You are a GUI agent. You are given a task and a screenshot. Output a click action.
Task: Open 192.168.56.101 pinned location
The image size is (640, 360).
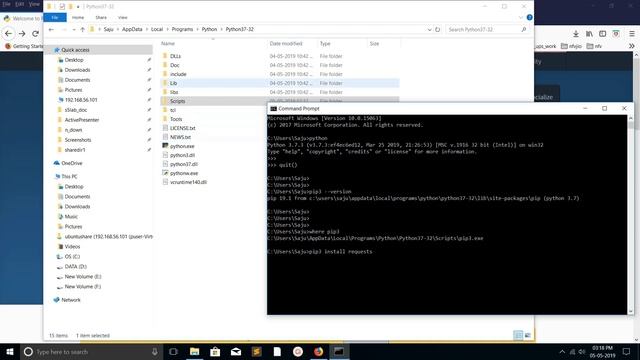pyautogui.click(x=81, y=100)
